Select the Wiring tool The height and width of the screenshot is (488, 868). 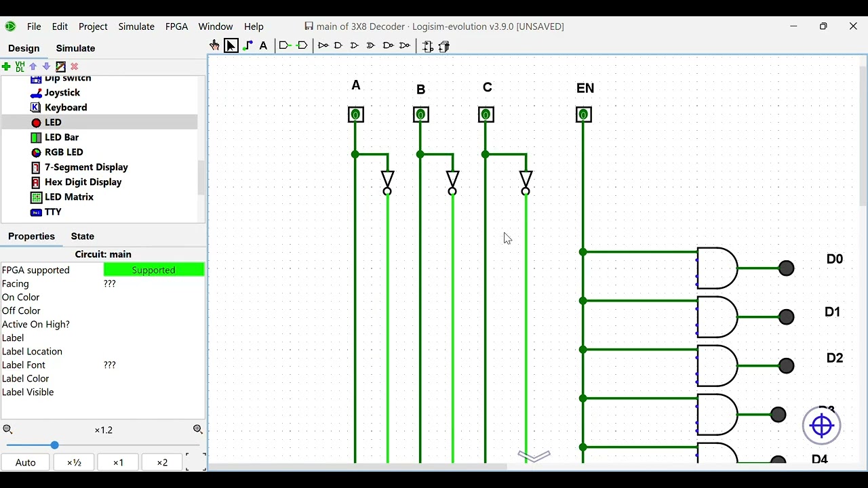click(x=248, y=45)
